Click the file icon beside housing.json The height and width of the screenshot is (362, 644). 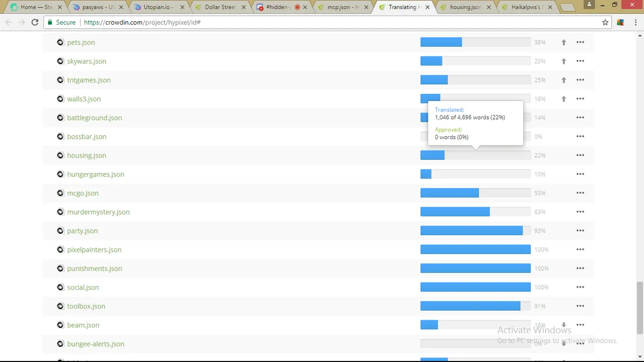click(x=60, y=155)
